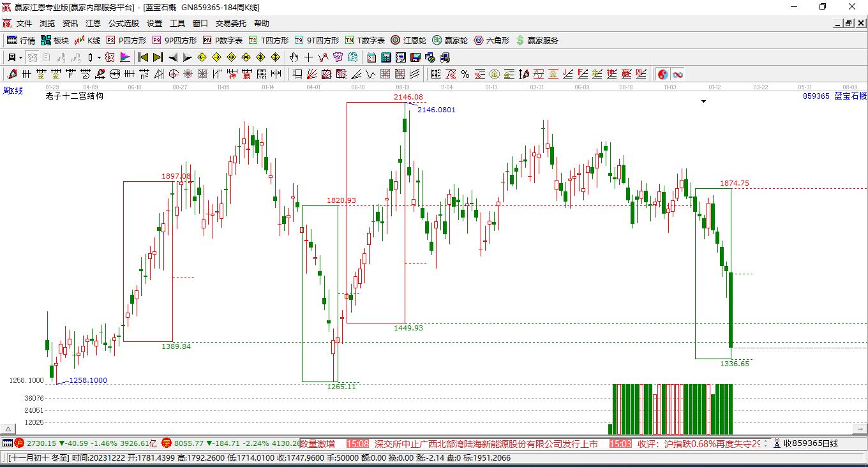This screenshot has height=467, width=868.
Task: Click the colored flag chart icon
Action: point(125,57)
